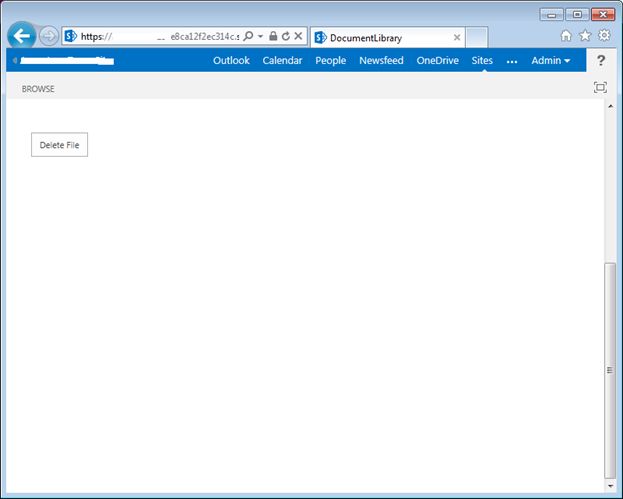This screenshot has height=499, width=623.
Task: Expand the Admin dropdown menu
Action: coord(551,60)
